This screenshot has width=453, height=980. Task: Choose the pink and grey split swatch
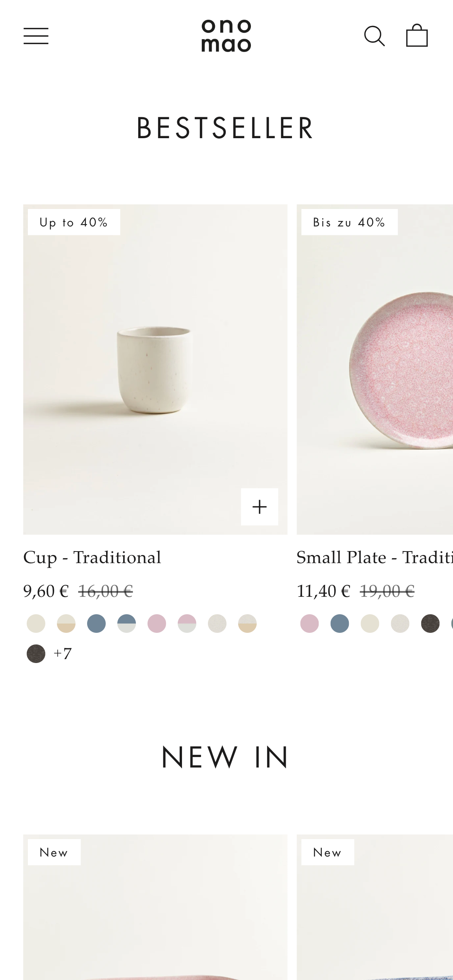[187, 624]
